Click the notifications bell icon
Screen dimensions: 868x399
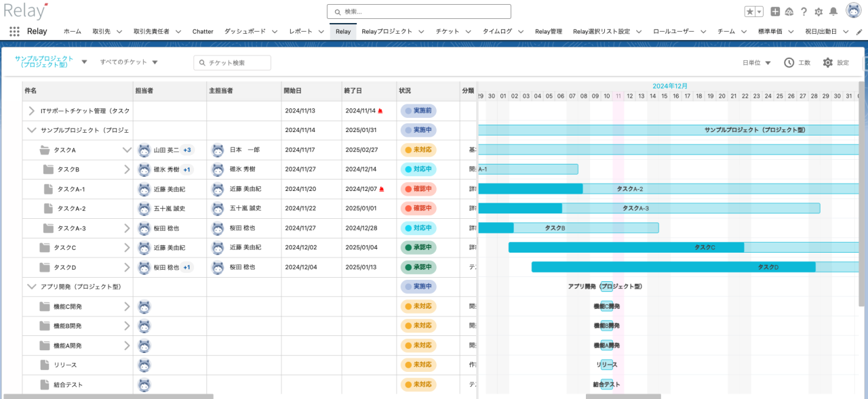(833, 12)
